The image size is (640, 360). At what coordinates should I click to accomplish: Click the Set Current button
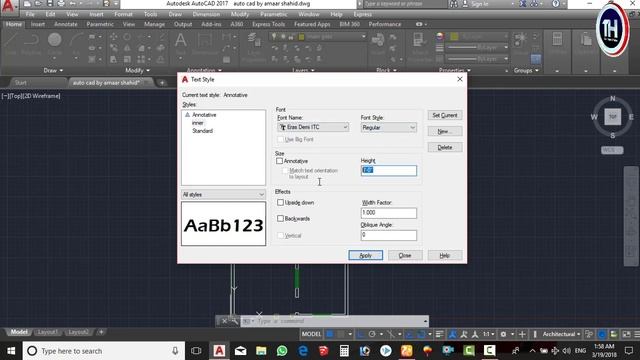click(445, 116)
